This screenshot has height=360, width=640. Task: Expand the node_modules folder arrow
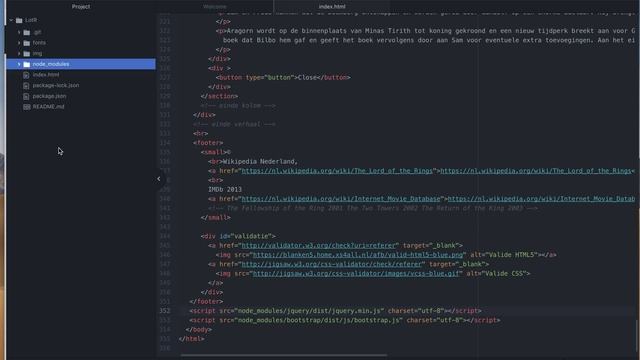pos(19,64)
